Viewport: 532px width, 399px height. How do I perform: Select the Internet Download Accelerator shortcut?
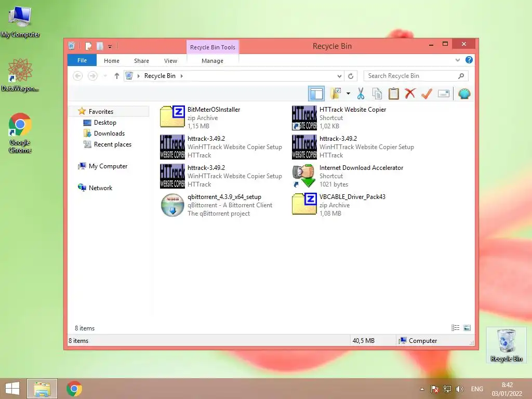(x=353, y=176)
